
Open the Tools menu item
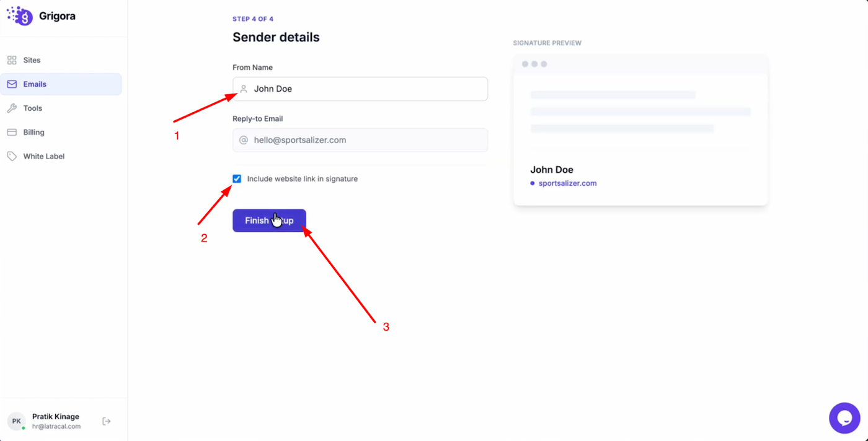coord(32,108)
